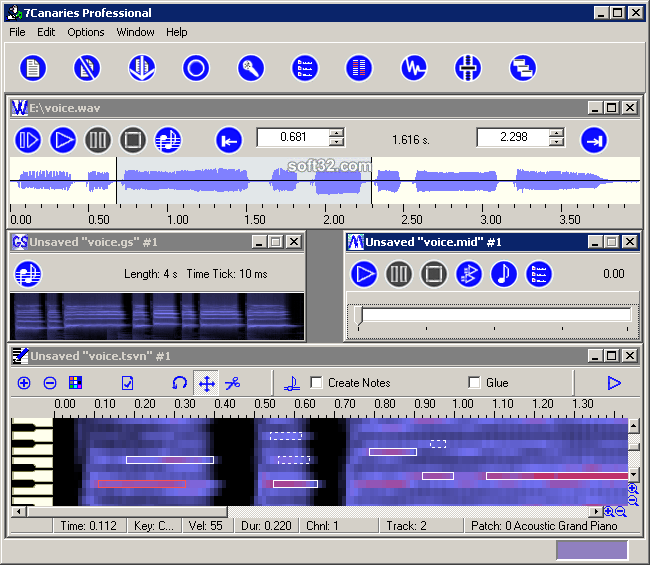Play selection in voice.wav window
Viewport: 650px width, 565px height.
click(x=28, y=140)
